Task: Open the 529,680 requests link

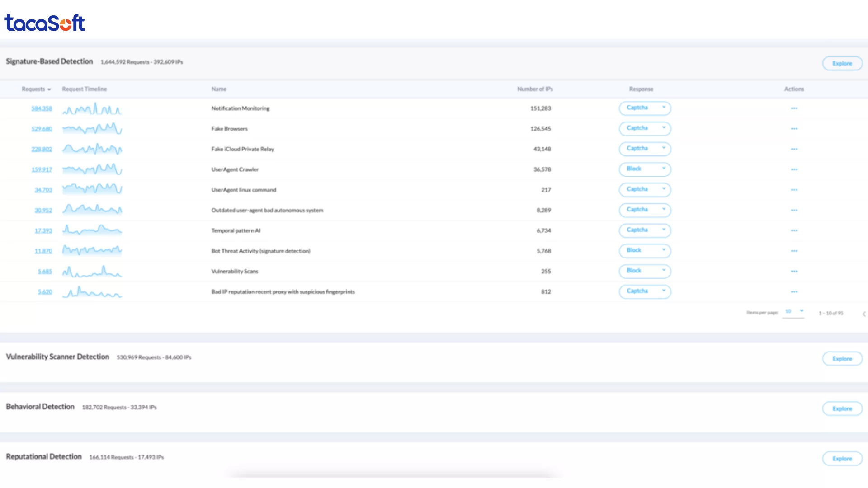Action: coord(42,129)
